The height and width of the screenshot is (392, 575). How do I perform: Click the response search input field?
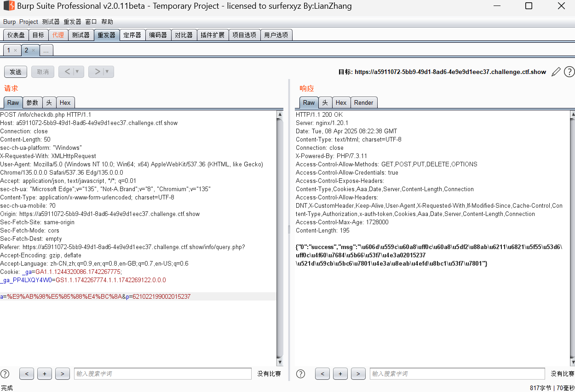(457, 374)
